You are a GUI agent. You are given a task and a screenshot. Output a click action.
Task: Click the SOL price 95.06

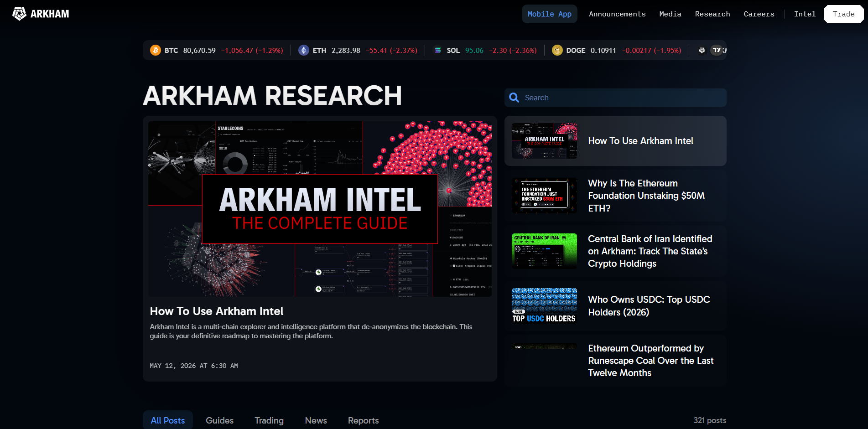[474, 50]
